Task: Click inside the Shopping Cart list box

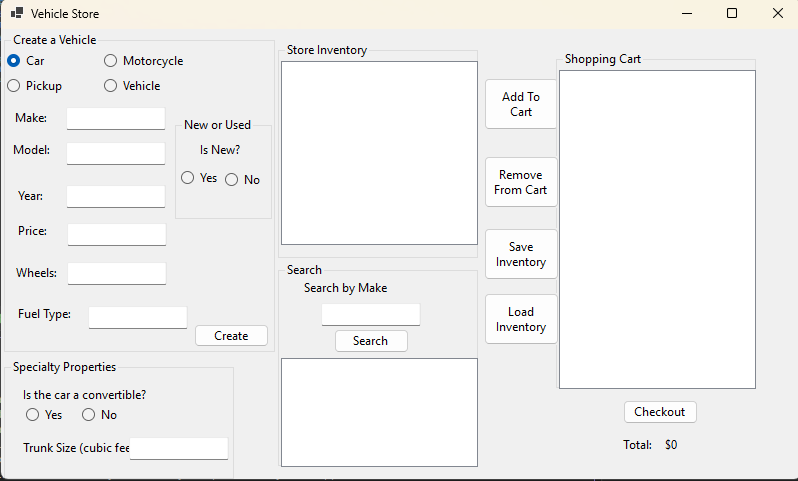Action: [657, 230]
